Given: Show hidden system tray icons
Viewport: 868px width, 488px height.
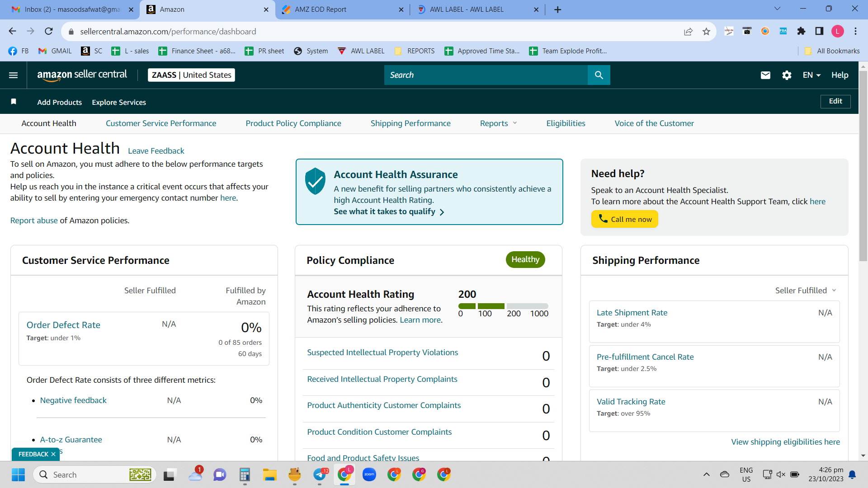Looking at the screenshot, I should [706, 474].
